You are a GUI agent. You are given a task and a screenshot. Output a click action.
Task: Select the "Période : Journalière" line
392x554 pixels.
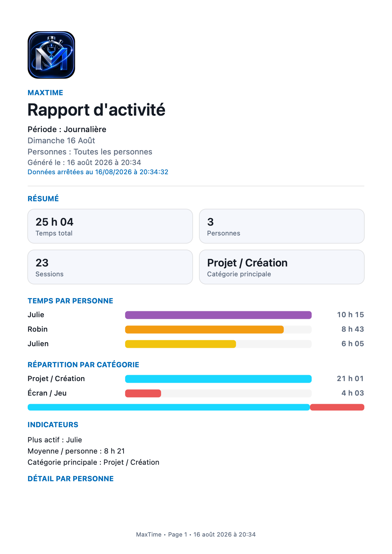[x=67, y=129]
